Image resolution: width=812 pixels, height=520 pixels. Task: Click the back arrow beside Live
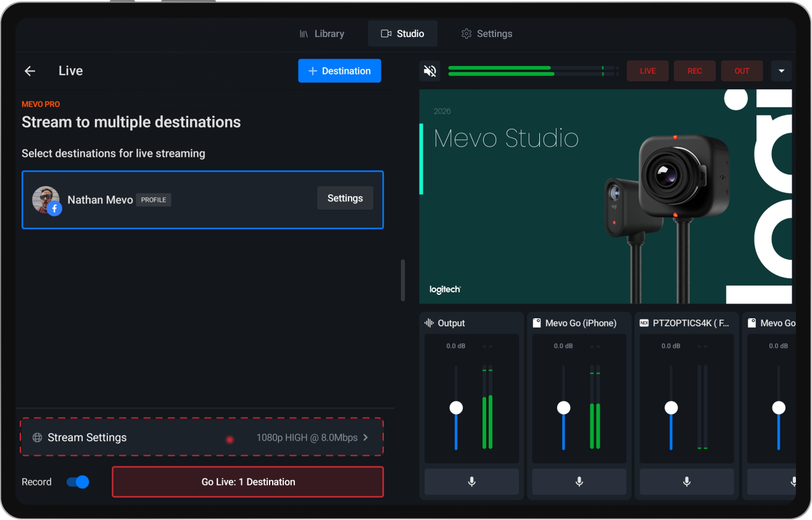30,70
